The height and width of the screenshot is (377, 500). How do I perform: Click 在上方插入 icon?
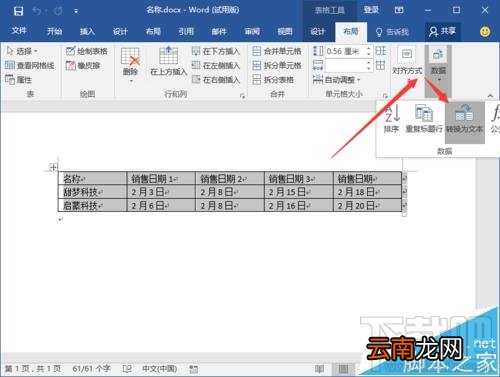point(168,56)
